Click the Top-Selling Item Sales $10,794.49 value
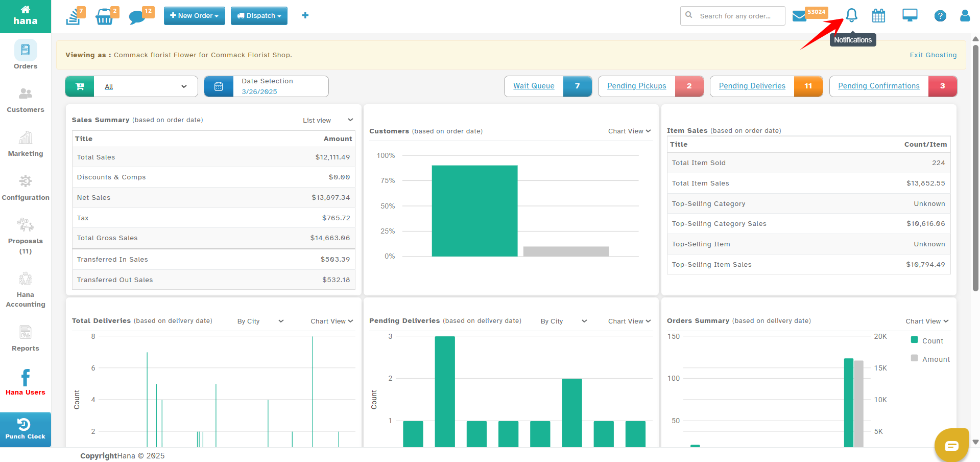 coord(925,265)
